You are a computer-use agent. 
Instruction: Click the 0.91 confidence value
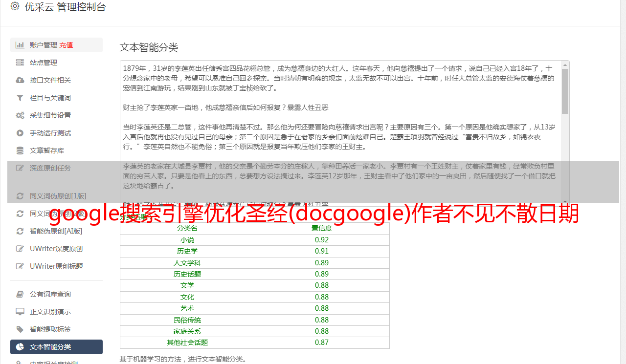[x=322, y=251]
